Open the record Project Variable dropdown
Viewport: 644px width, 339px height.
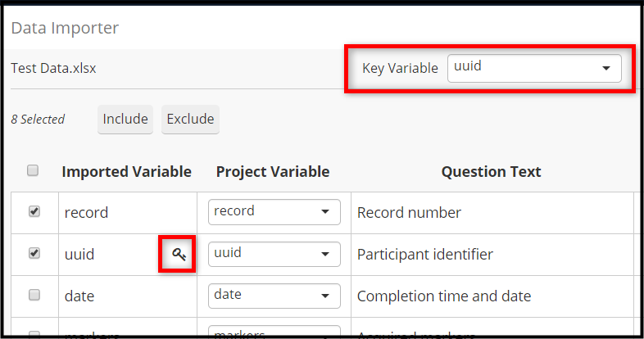tap(274, 212)
